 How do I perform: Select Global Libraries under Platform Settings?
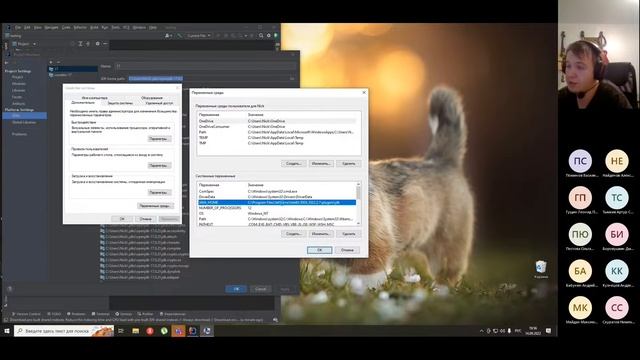pos(24,122)
